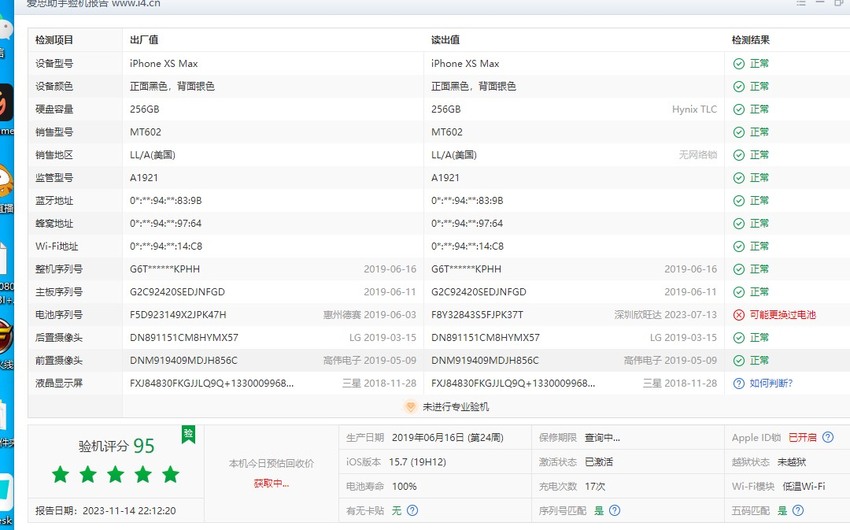Click green check icon in 销售型号 row
850x530 pixels.
[x=739, y=132]
